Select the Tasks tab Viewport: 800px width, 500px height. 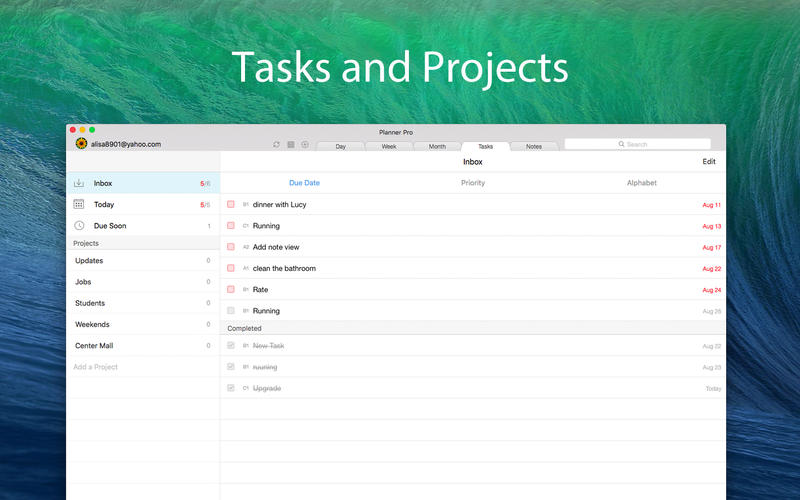point(485,146)
